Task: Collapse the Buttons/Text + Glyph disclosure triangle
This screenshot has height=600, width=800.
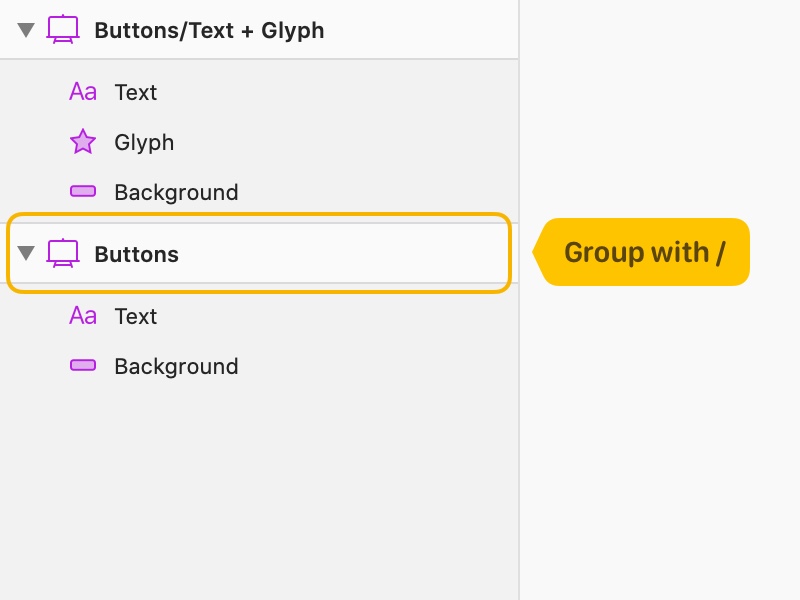Action: [x=26, y=30]
